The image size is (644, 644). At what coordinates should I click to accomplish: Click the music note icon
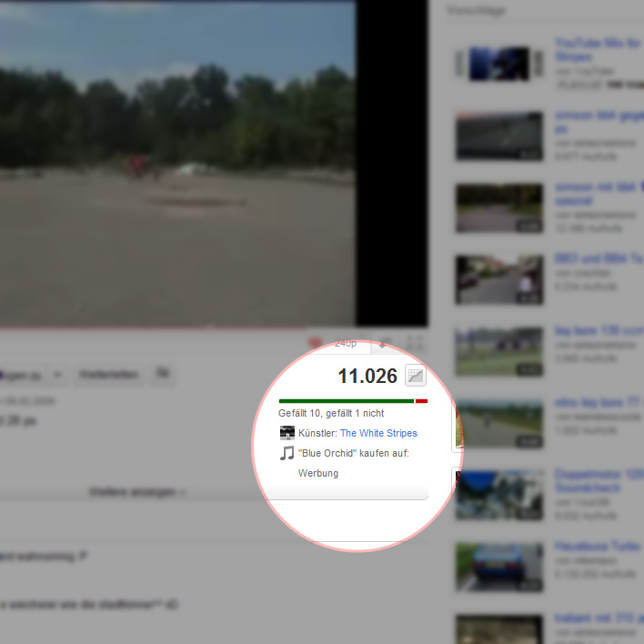tap(287, 453)
